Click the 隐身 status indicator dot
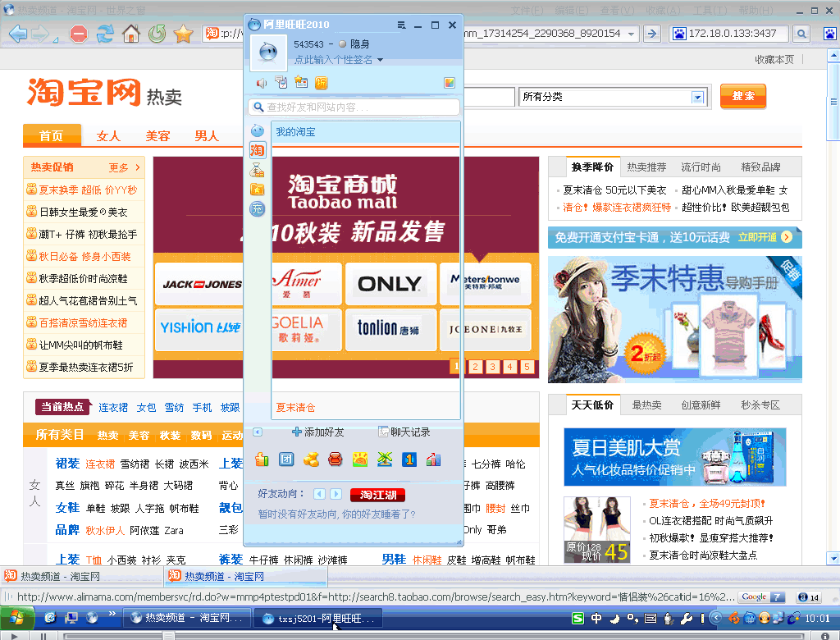This screenshot has width=840, height=640. click(x=342, y=44)
